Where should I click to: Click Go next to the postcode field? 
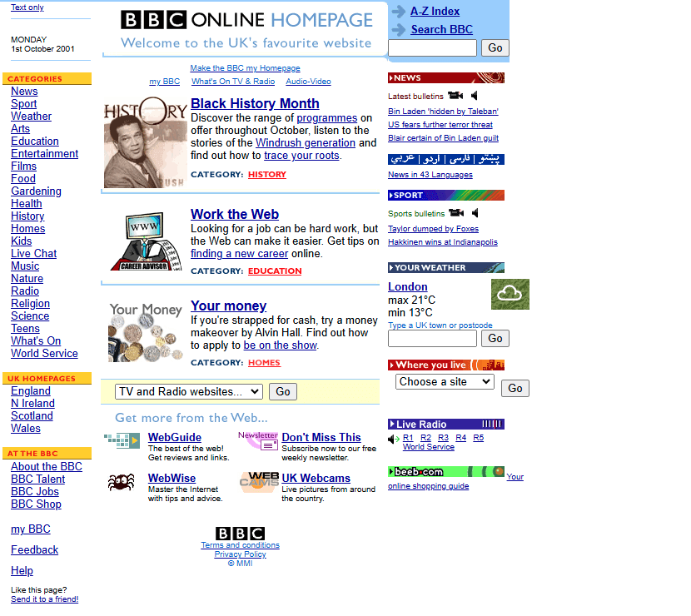click(495, 339)
